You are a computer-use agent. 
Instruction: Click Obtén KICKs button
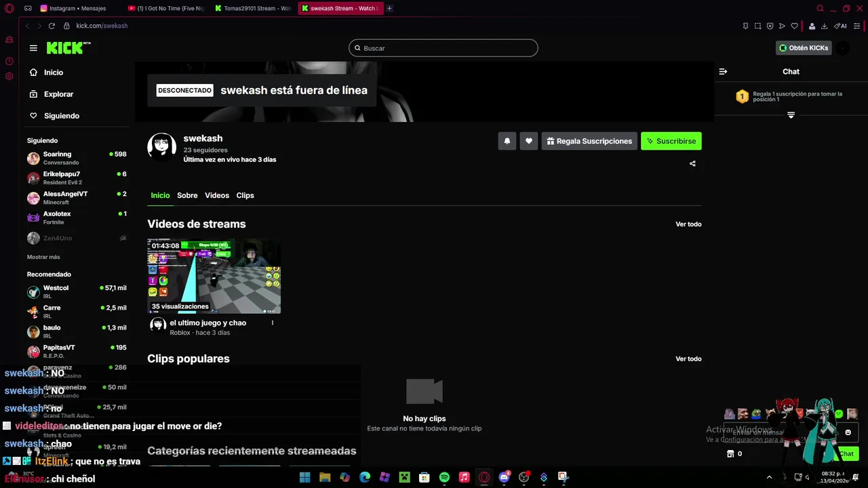[804, 48]
